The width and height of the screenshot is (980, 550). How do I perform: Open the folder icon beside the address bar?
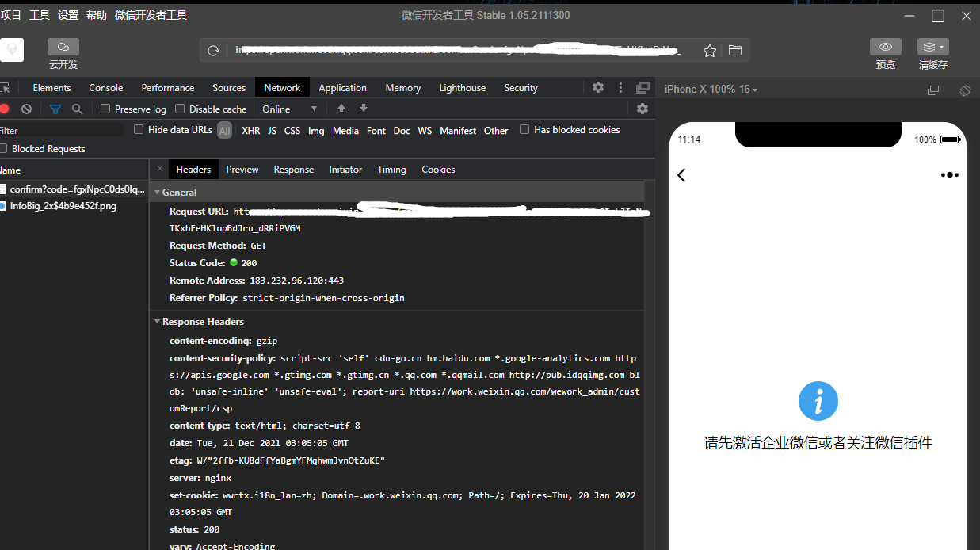point(735,51)
